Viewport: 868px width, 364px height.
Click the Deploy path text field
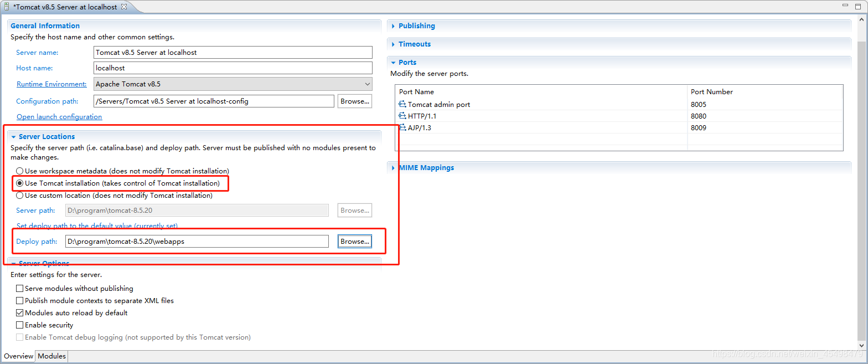point(197,242)
